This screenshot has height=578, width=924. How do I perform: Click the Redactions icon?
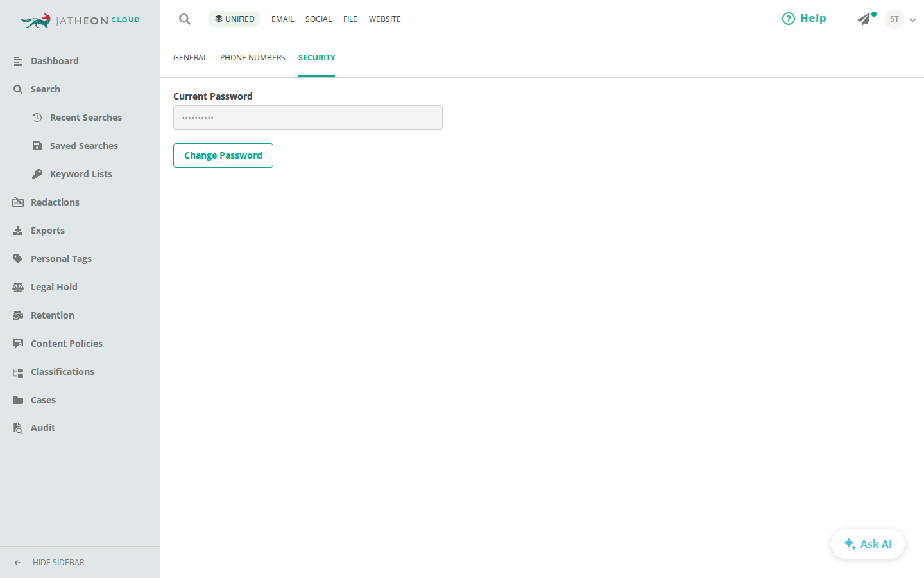point(18,202)
